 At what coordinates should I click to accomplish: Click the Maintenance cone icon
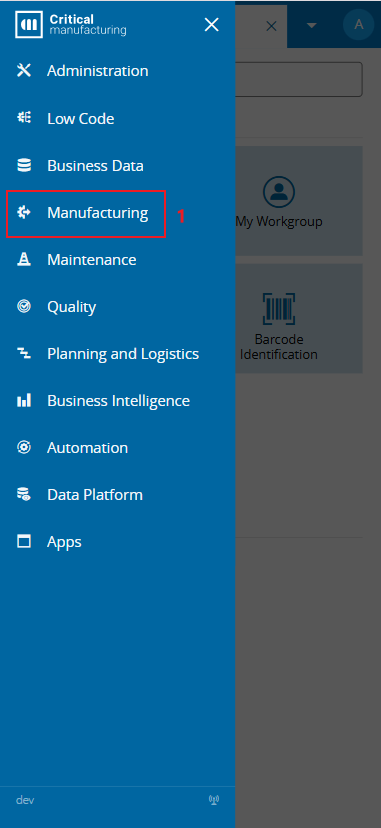coord(24,259)
